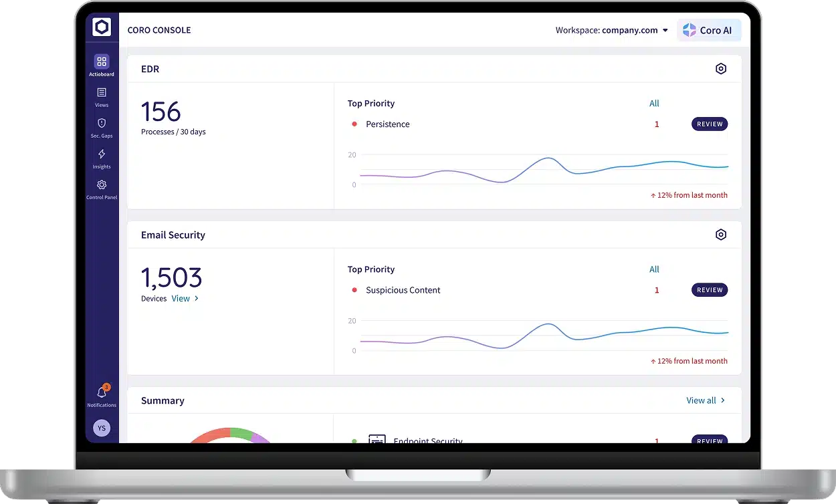Screen dimensions: 836x504
Task: Open EDR module settings hexagon icon
Action: 720,69
